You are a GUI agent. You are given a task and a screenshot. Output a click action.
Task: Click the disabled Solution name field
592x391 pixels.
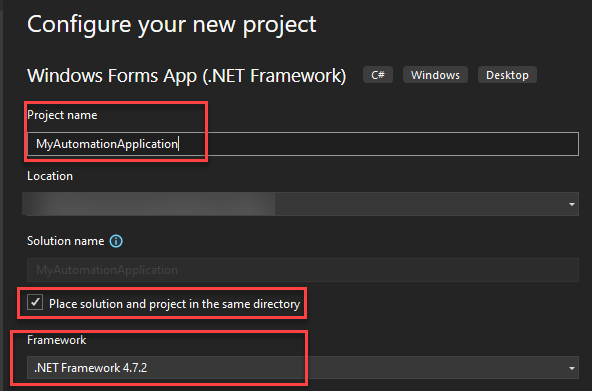pyautogui.click(x=303, y=270)
